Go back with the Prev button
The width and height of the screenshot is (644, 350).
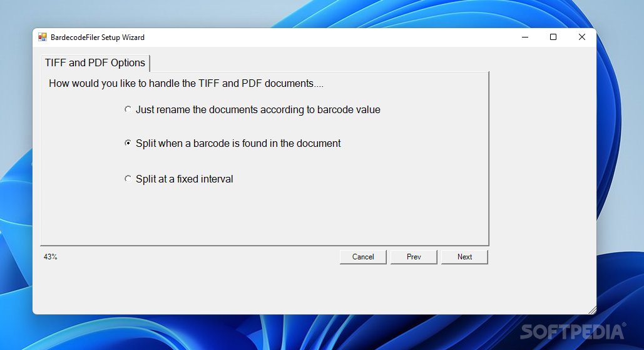point(414,257)
